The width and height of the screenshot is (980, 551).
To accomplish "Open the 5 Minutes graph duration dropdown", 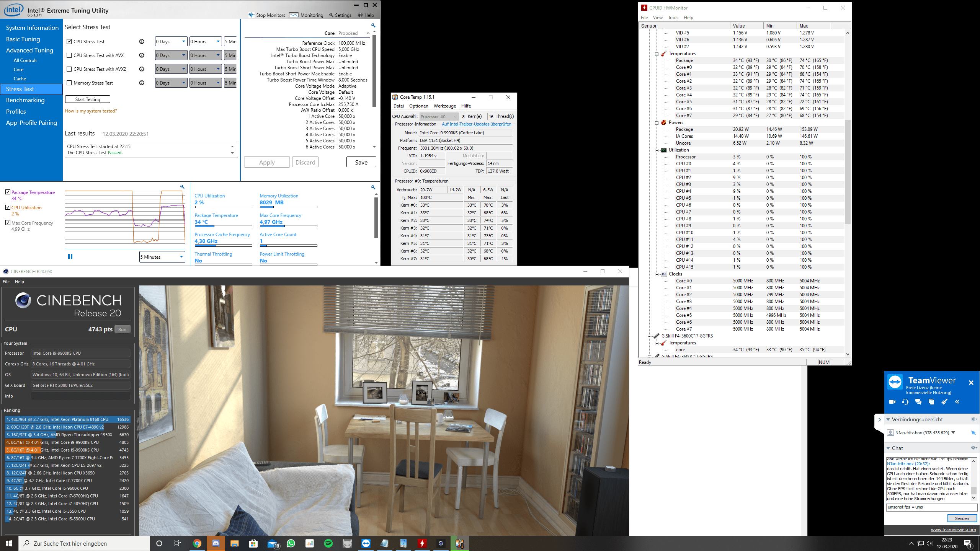I will [162, 257].
